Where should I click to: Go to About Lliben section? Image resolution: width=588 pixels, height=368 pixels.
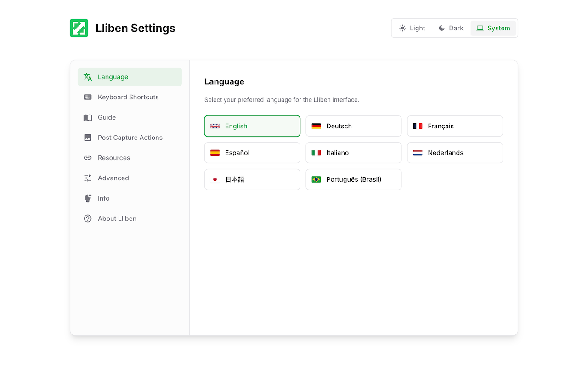click(x=117, y=218)
